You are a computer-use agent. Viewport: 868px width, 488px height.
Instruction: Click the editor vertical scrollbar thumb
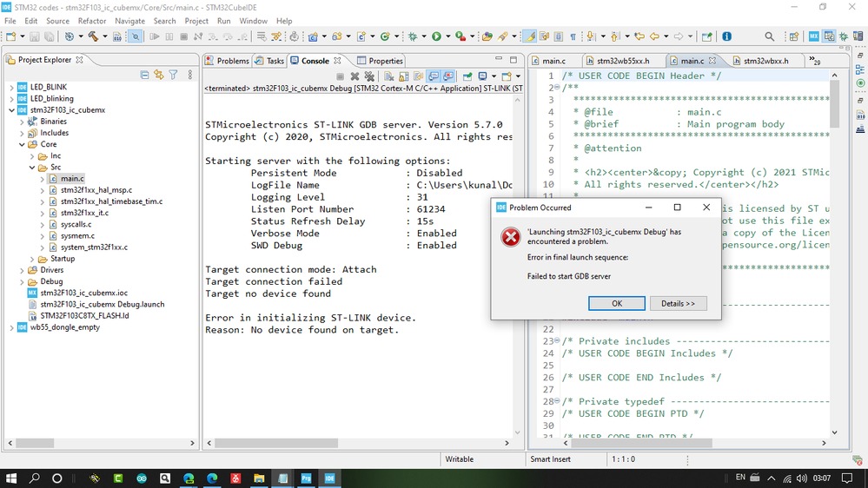pos(834,103)
